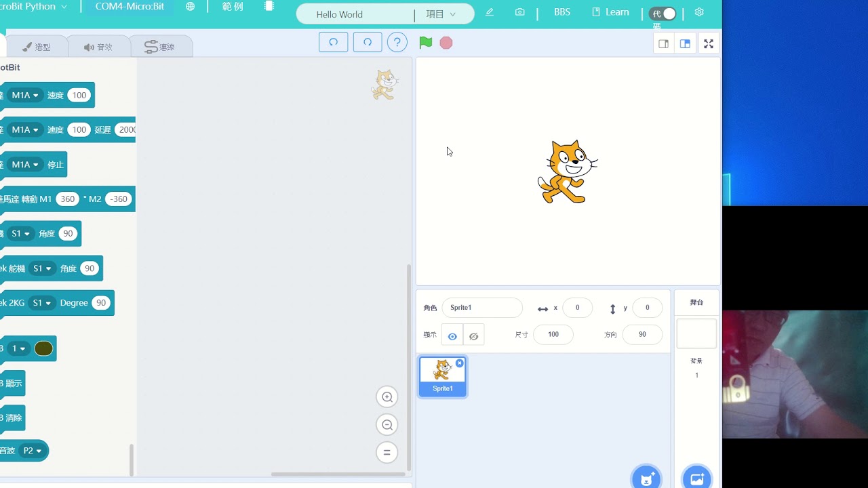Open the globe language icon
868x488 pixels.
click(190, 7)
